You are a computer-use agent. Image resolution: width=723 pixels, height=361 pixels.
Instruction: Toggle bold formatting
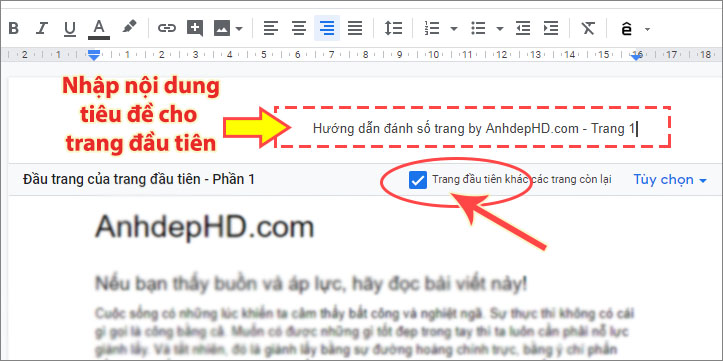point(14,29)
